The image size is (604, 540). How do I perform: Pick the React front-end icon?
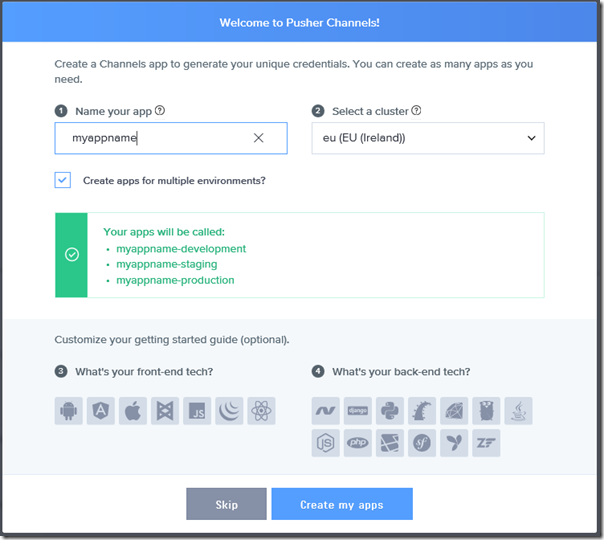pos(262,411)
